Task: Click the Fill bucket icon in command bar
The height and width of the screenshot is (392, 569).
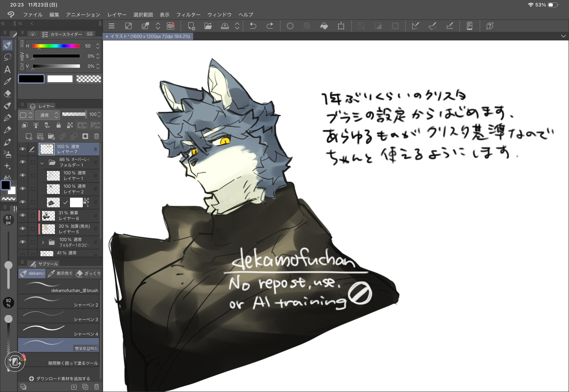Action: click(324, 26)
